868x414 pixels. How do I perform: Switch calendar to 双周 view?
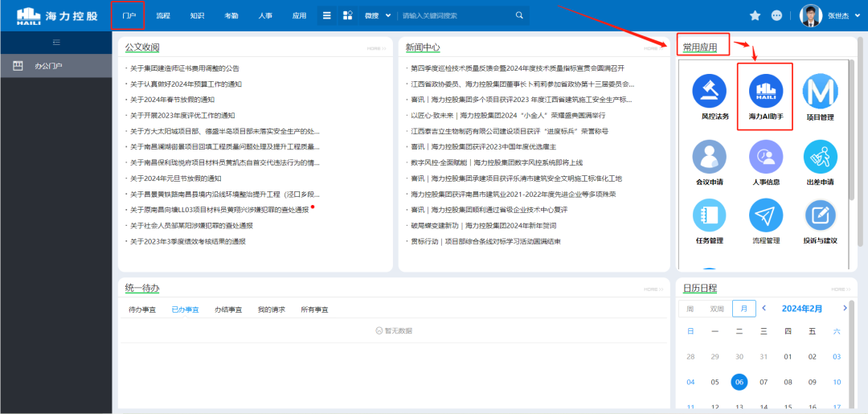(x=717, y=309)
